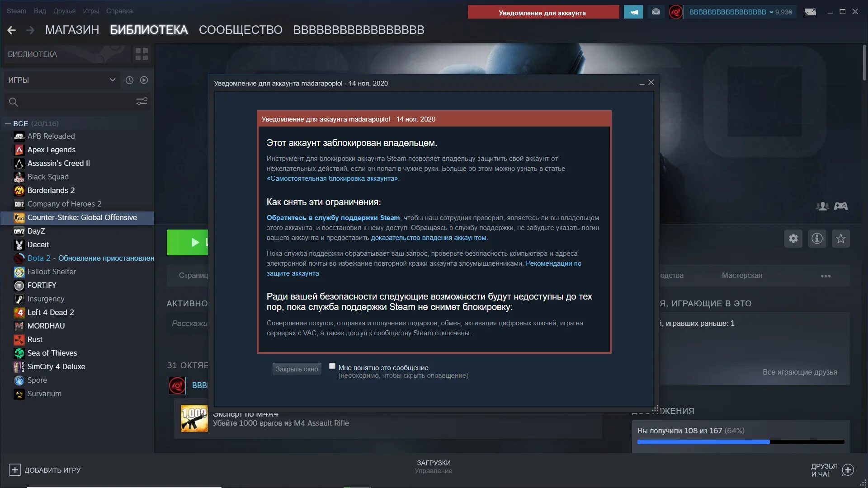Open 'Самостоятельная блокировка аккаунта' article link
This screenshot has height=488, width=868.
click(332, 178)
